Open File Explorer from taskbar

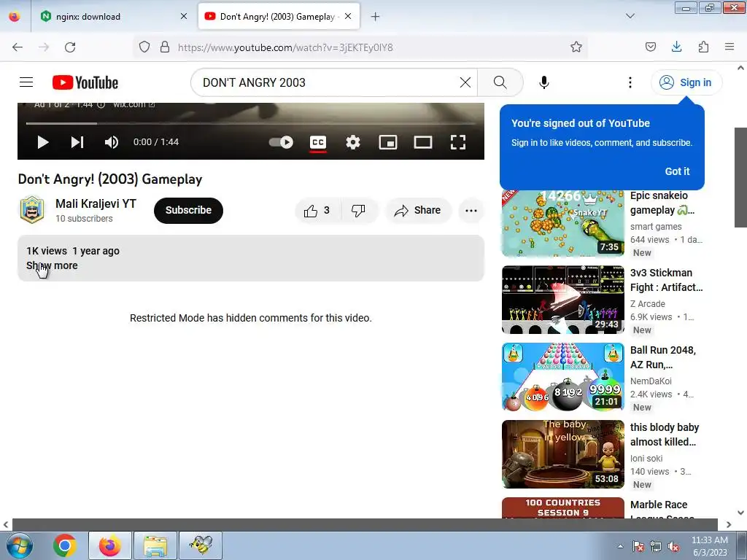155,545
